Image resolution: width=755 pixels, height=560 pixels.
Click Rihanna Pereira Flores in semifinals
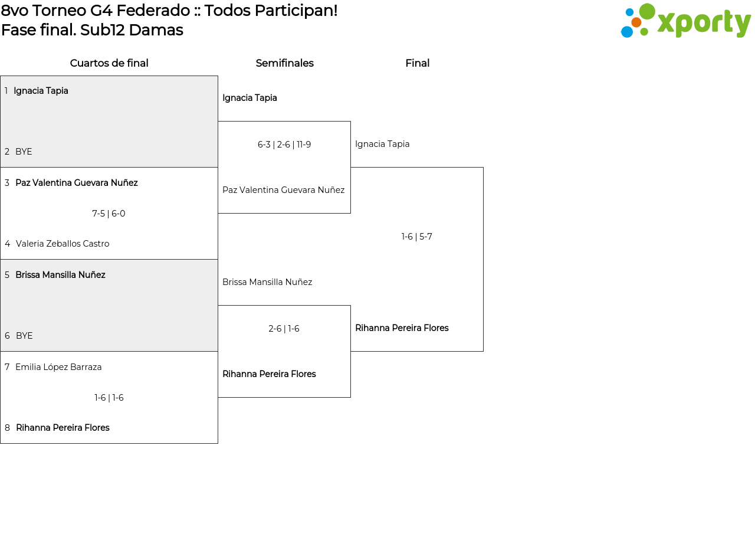point(269,374)
